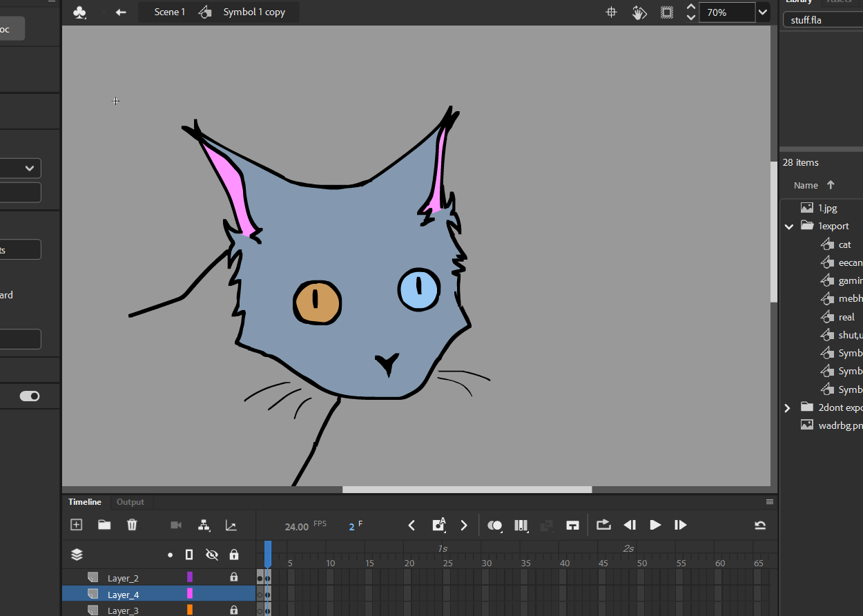Switch to the Output tab
Image resolution: width=863 pixels, height=616 pixels.
[x=130, y=502]
